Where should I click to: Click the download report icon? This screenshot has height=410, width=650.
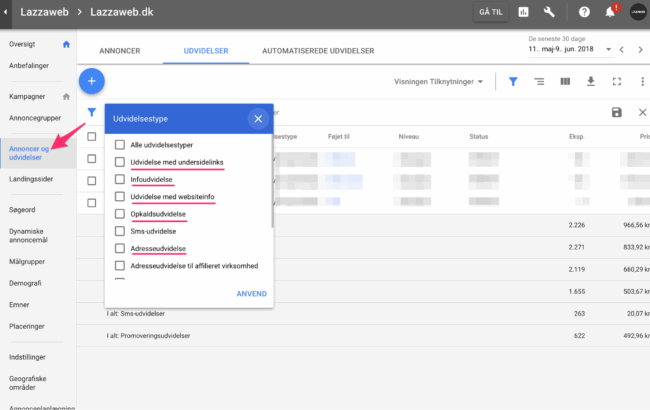pyautogui.click(x=590, y=81)
